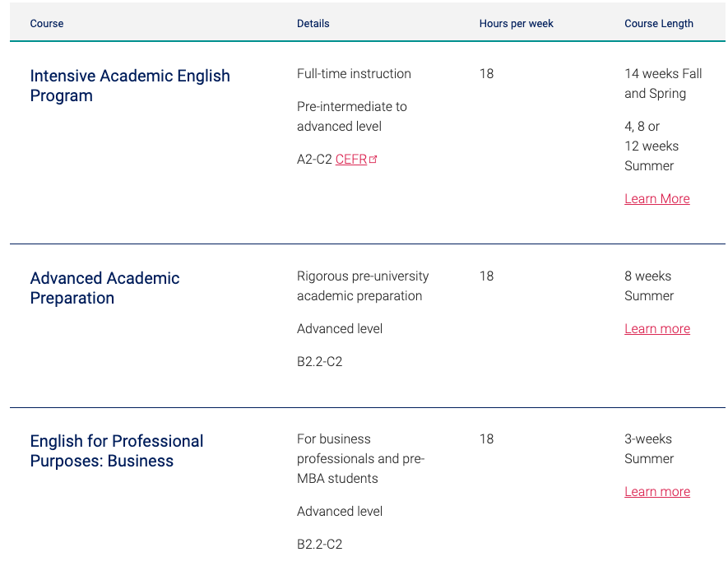
Task: Open the CEFR link
Action: (x=351, y=160)
